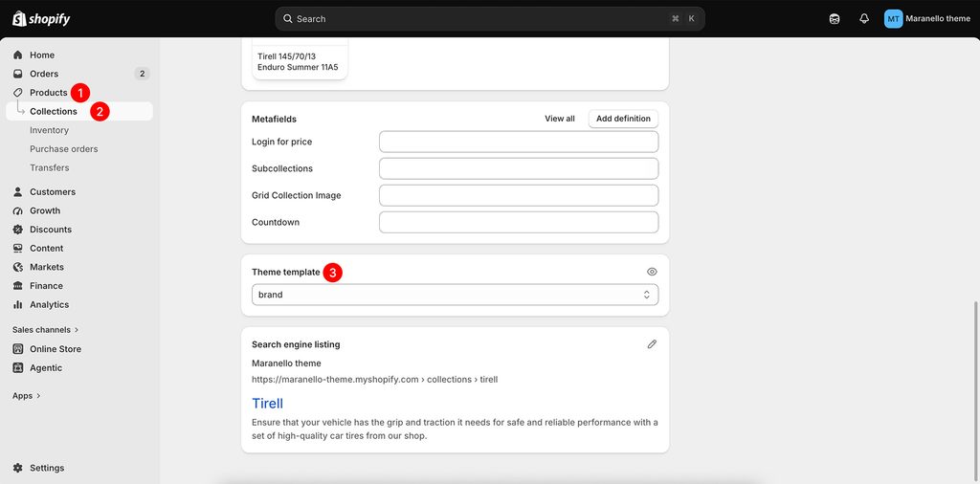Open Markets globe icon

coord(17,267)
